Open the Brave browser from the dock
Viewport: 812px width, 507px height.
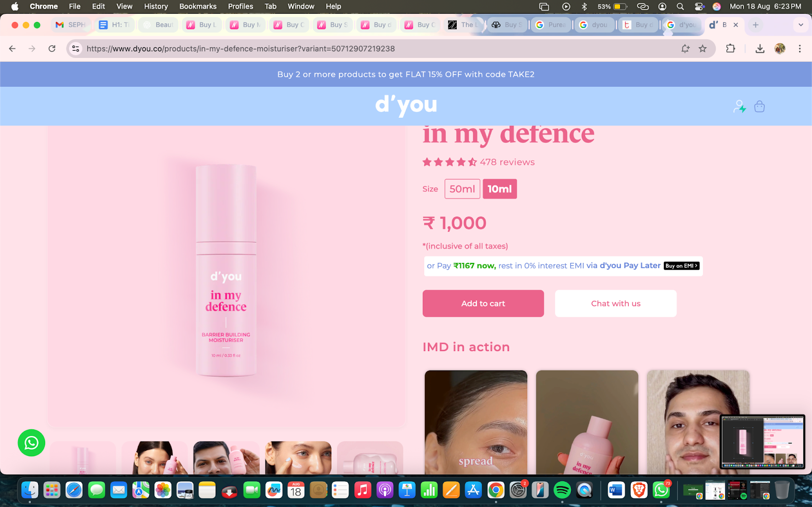tap(639, 490)
